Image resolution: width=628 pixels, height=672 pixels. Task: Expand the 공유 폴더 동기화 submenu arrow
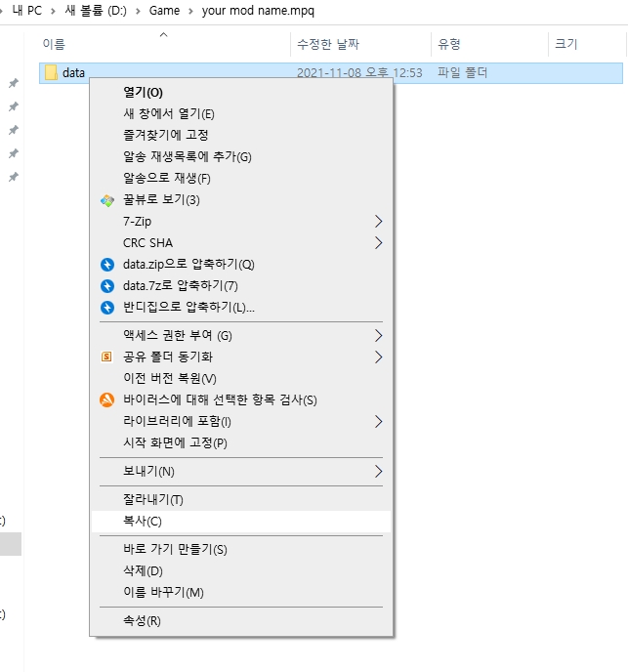[378, 357]
